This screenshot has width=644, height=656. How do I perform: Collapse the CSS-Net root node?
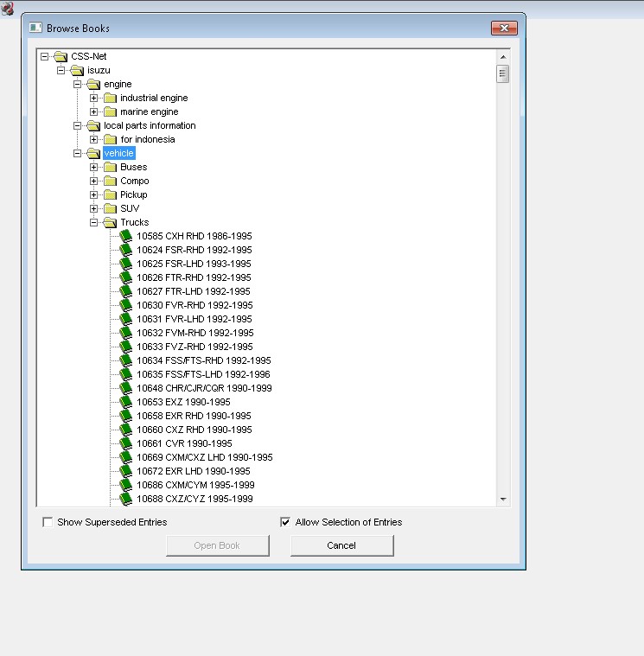[x=44, y=56]
